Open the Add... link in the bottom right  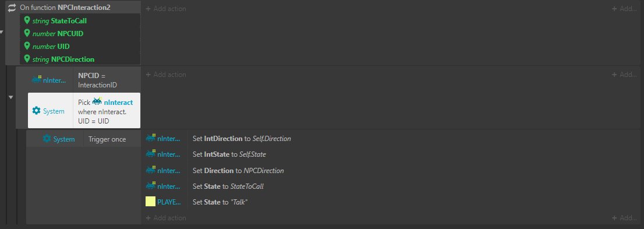coord(624,218)
